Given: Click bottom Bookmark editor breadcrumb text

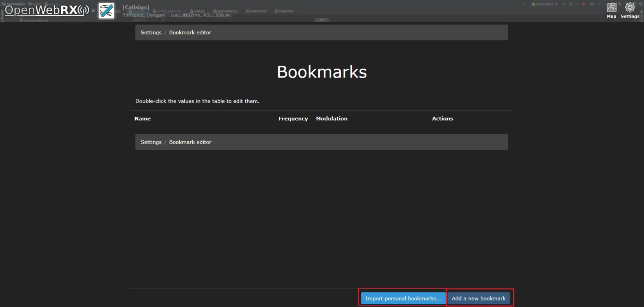Looking at the screenshot, I should point(190,142).
